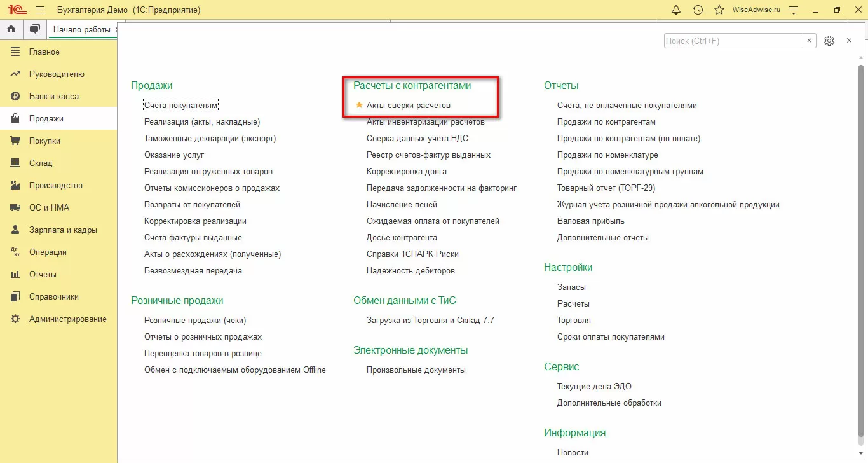This screenshot has height=463, width=868.
Task: Open Акты инвентаризации расчетов
Action: [426, 121]
